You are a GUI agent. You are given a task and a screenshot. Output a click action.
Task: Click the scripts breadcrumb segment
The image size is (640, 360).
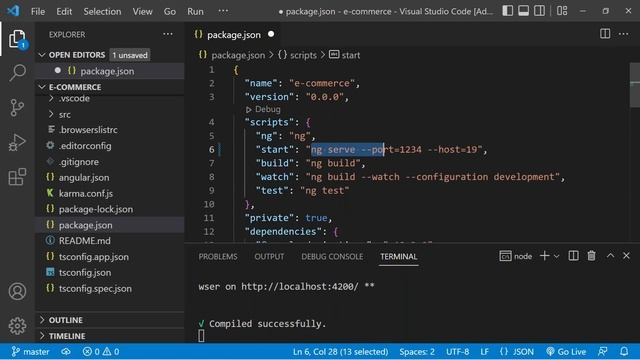(x=298, y=55)
